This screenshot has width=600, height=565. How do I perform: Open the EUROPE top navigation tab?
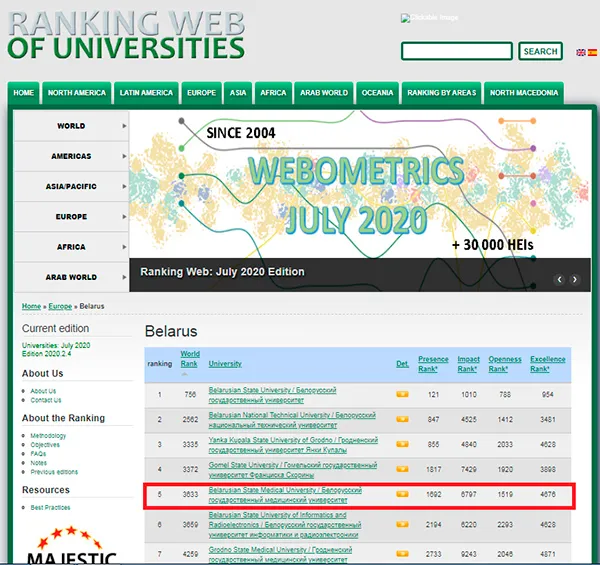click(x=202, y=93)
